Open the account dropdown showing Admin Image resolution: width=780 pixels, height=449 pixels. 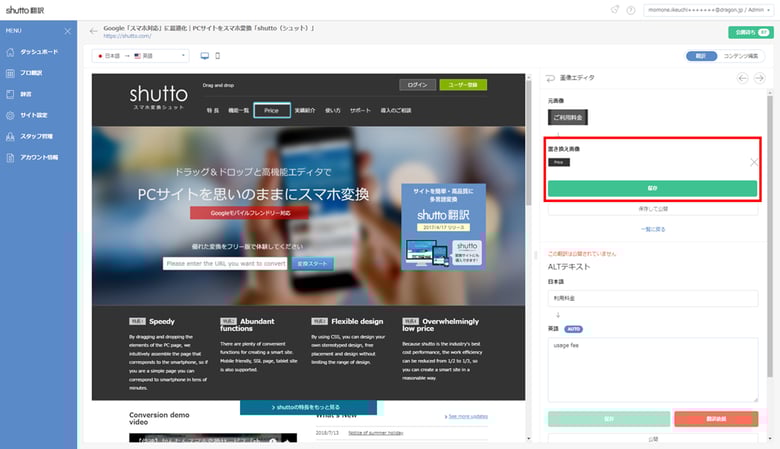708,10
